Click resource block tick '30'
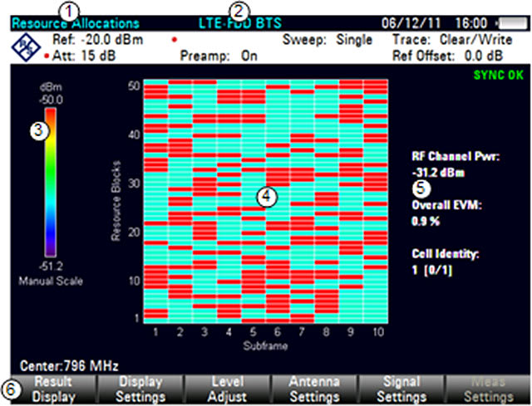 click(134, 183)
